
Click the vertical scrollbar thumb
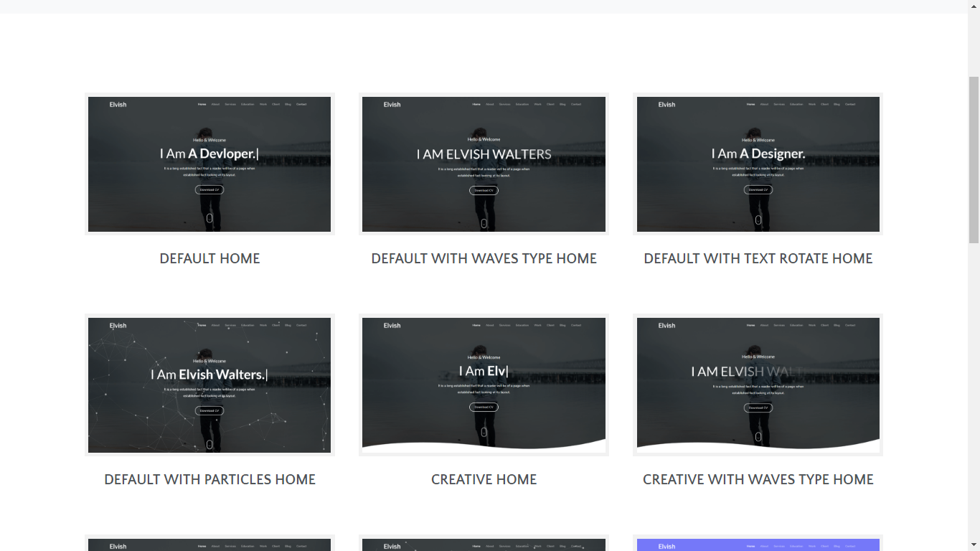[x=974, y=158]
